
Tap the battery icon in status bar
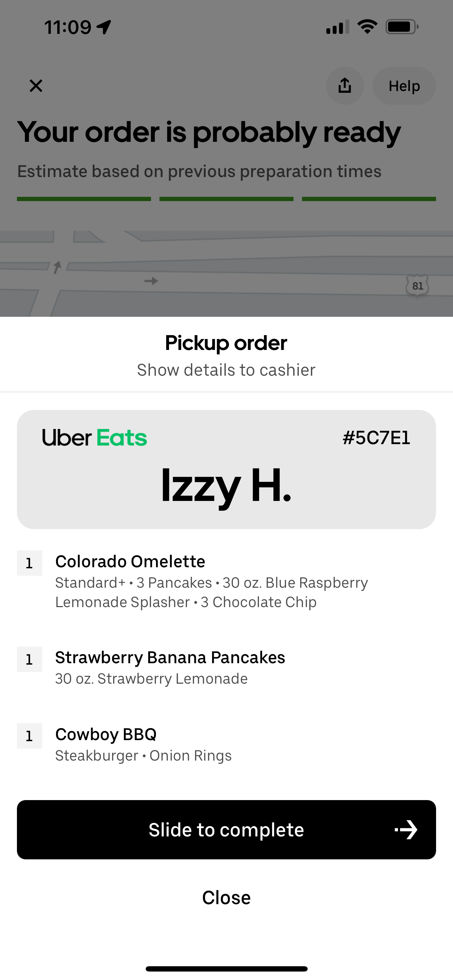tap(401, 27)
